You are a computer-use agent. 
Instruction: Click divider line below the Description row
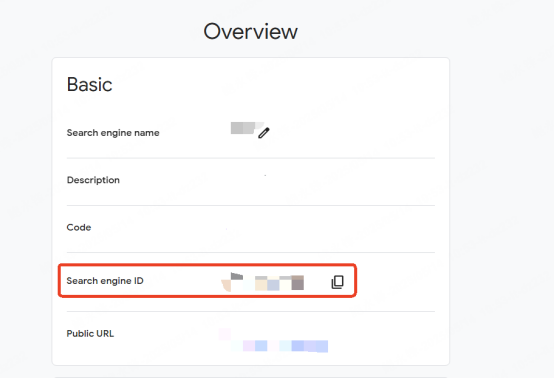251,205
